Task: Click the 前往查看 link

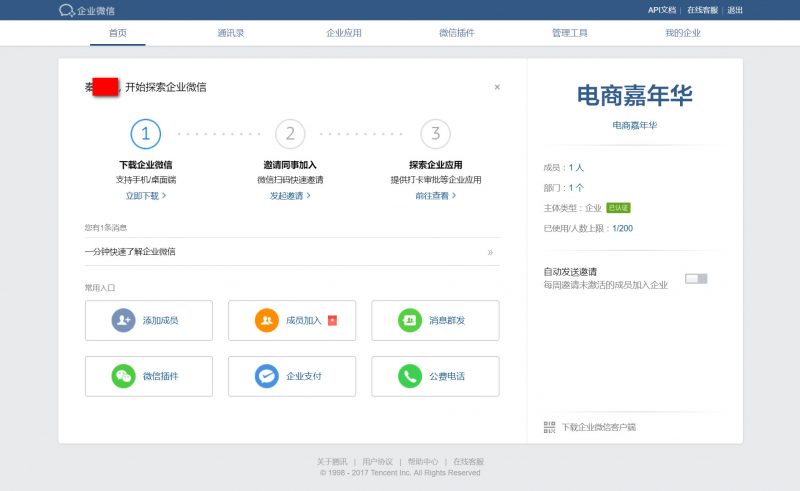Action: (435, 196)
